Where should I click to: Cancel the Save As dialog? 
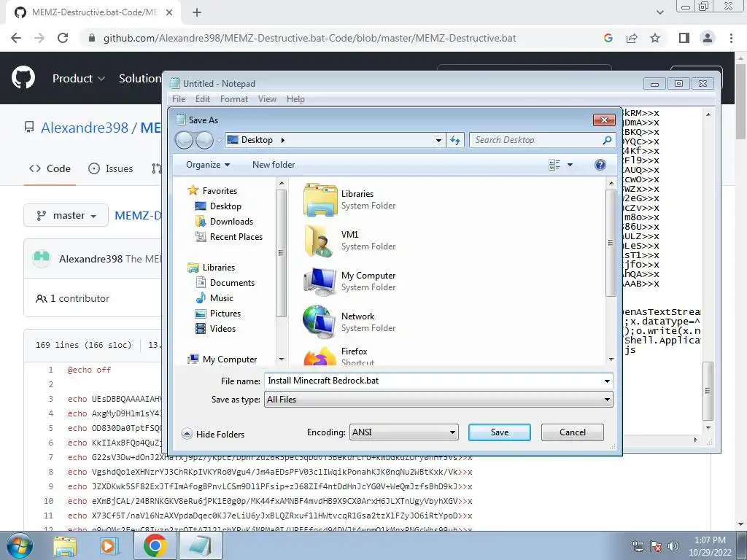click(572, 432)
